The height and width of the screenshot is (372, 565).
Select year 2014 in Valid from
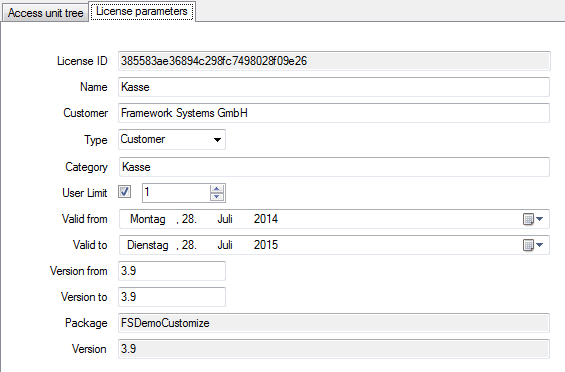coord(266,219)
